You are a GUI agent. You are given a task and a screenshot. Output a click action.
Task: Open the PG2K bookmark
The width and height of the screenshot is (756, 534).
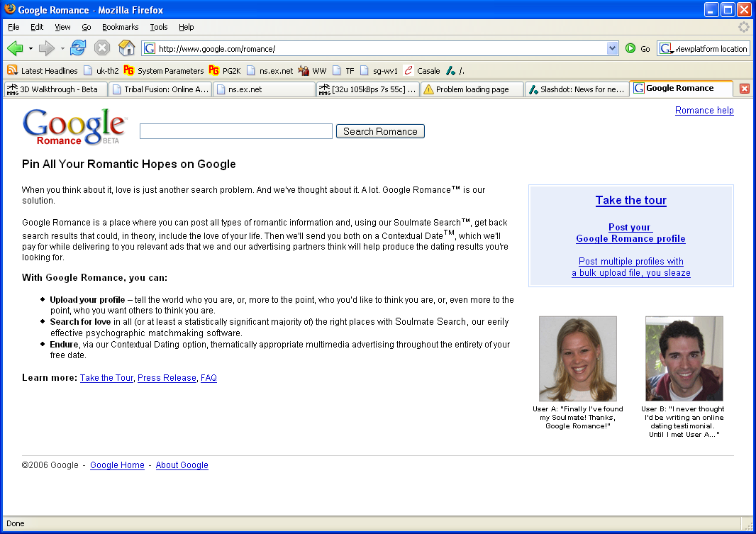click(225, 71)
